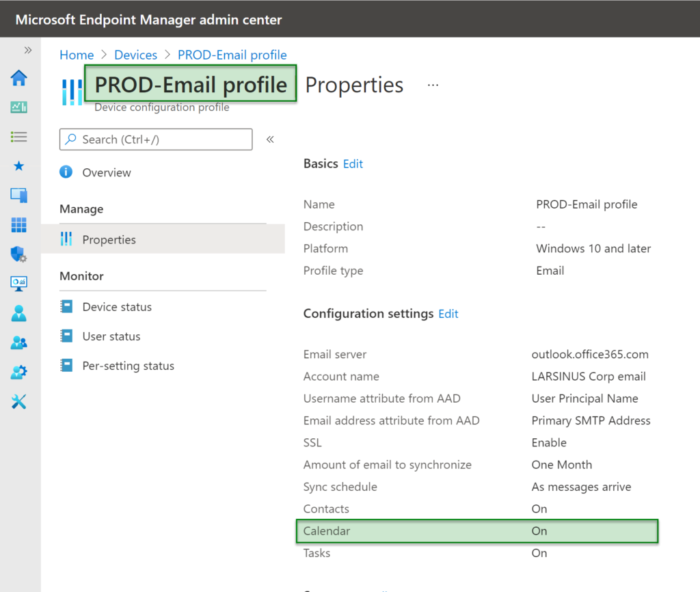Viewport: 700px width, 592px height.
Task: Open the more options ellipsis next to Properties
Action: click(x=433, y=85)
